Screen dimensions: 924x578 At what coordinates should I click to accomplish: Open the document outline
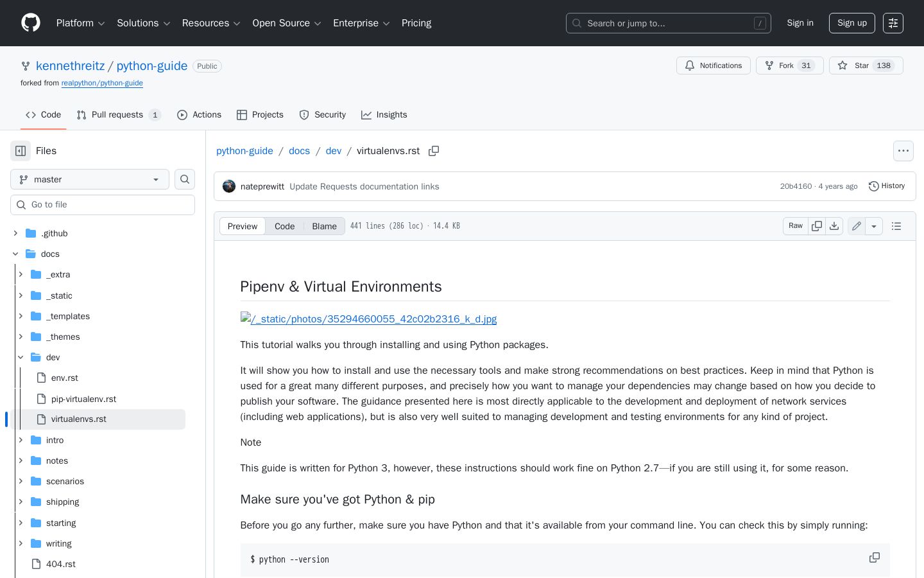tap(896, 226)
